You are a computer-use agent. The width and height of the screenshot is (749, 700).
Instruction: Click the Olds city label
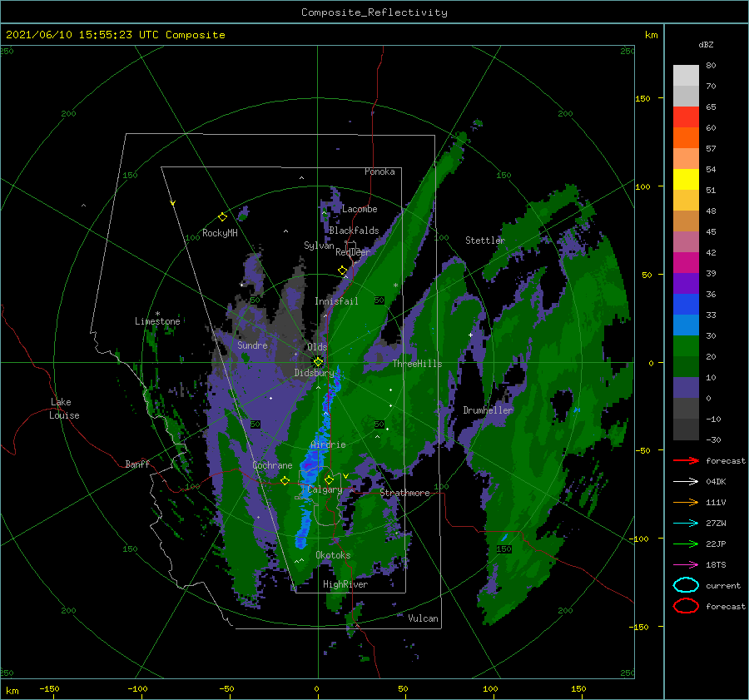coord(317,347)
